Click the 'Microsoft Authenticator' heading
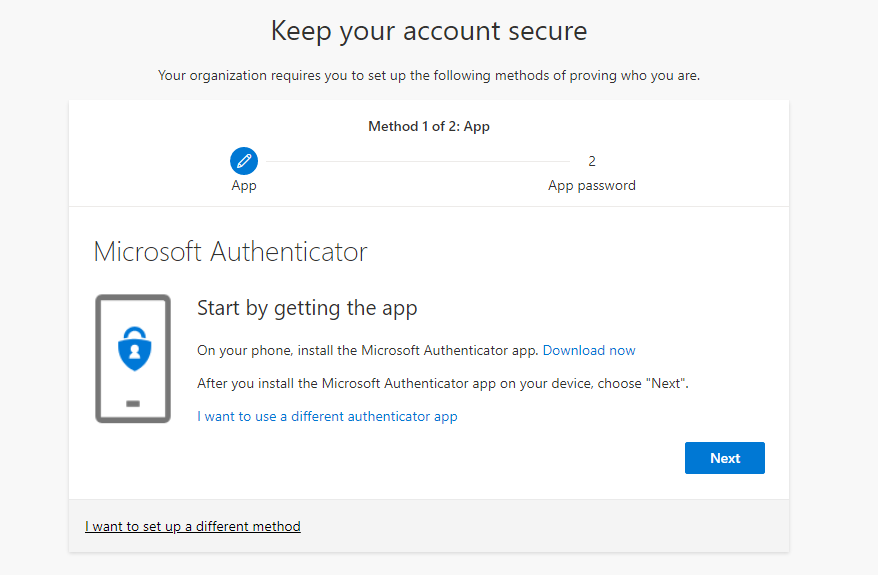The height and width of the screenshot is (575, 878). [230, 251]
